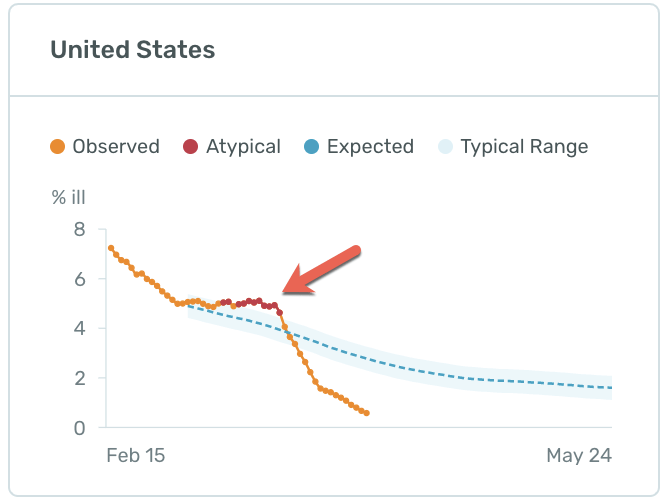Click the orange Observed legend dot

(x=58, y=147)
